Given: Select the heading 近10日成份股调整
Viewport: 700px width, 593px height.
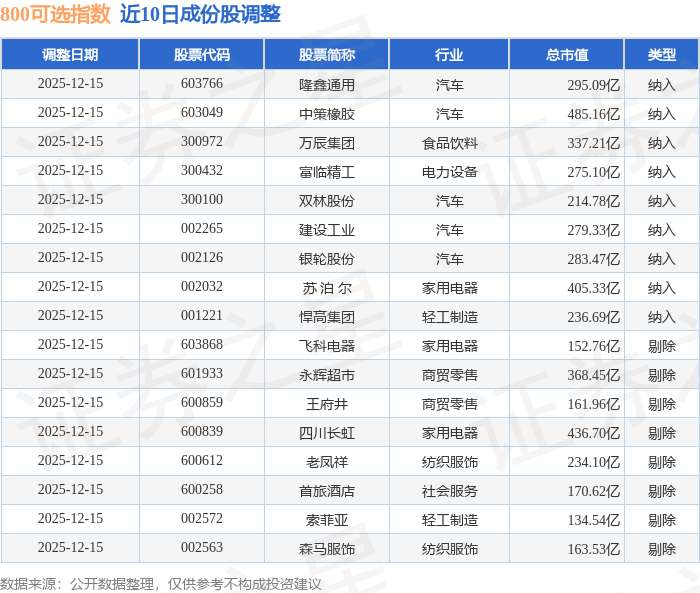Looking at the screenshot, I should [x=200, y=14].
